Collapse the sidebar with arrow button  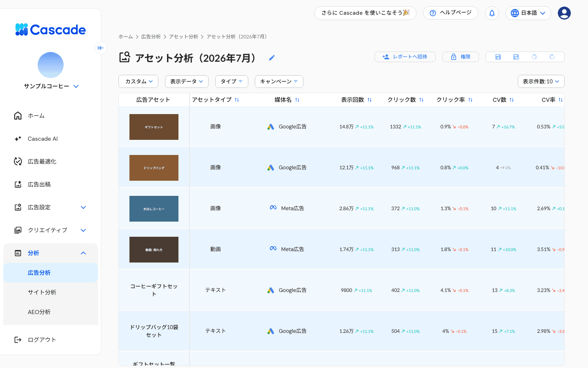(x=101, y=48)
